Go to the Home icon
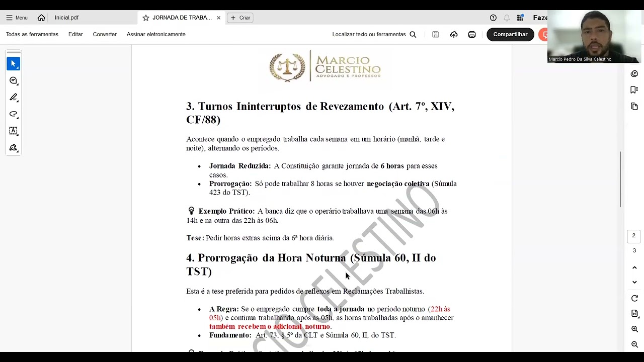 41,18
